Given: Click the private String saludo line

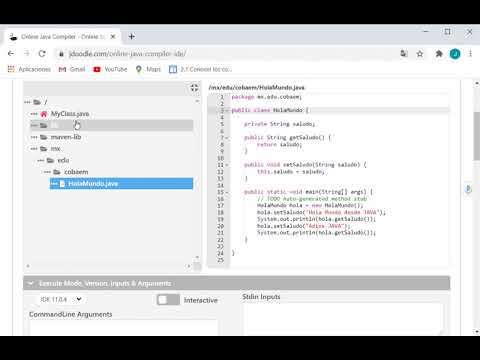Looking at the screenshot, I should [x=279, y=124].
